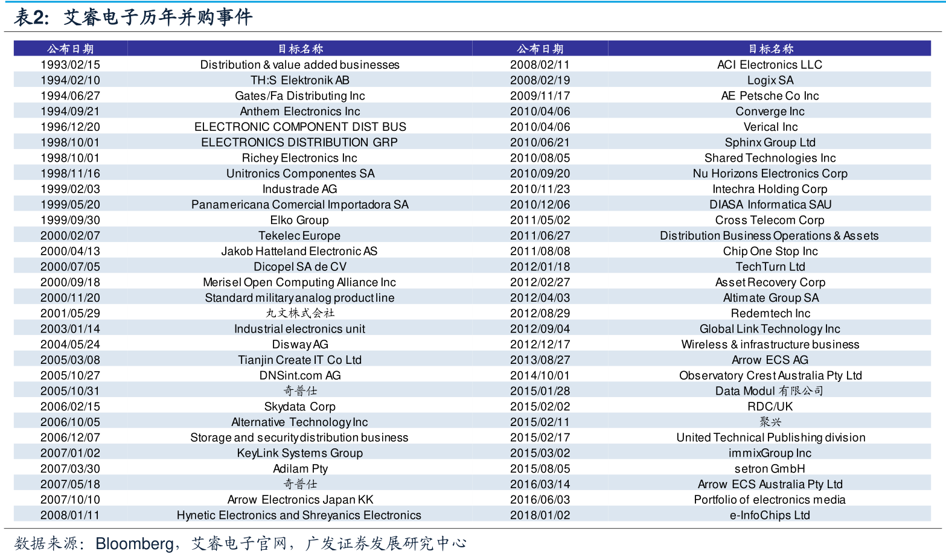Click Dicopel SA de CV
Image resolution: width=946 pixels, height=560 pixels.
pyautogui.click(x=300, y=267)
